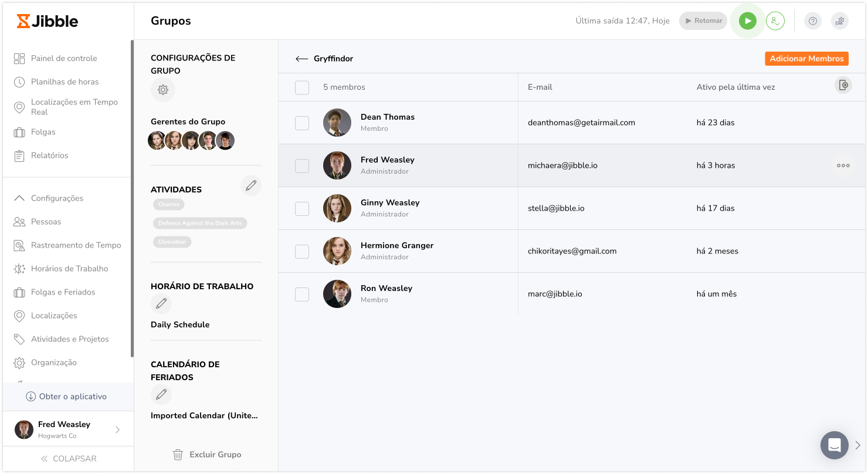Check the box for Fred Weasley
868x474 pixels.
pos(302,165)
